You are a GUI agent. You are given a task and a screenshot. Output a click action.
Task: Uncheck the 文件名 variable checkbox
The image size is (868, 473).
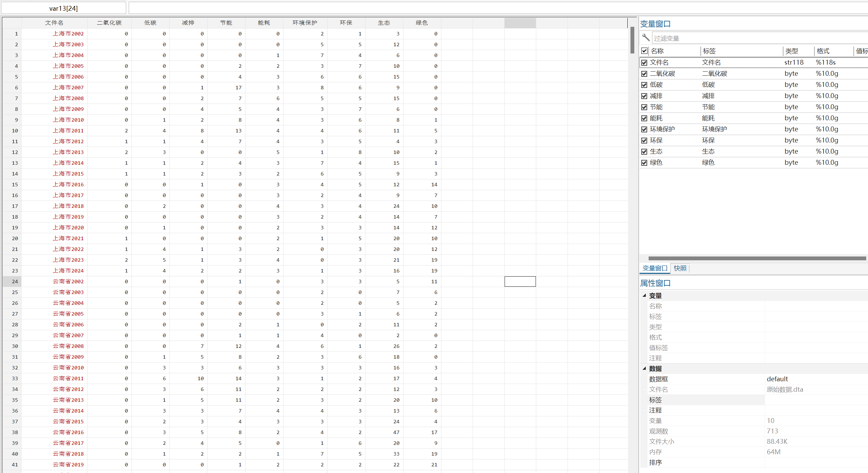644,63
